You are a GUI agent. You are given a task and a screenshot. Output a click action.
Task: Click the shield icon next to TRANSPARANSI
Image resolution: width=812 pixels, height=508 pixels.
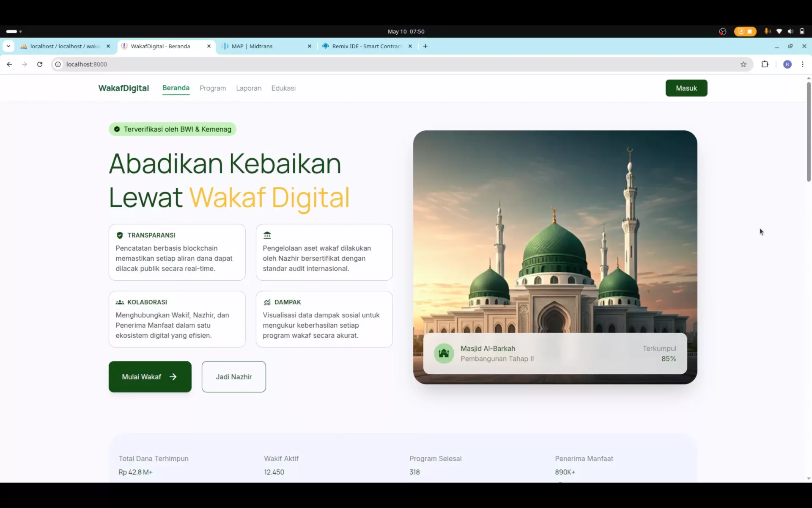coord(120,235)
